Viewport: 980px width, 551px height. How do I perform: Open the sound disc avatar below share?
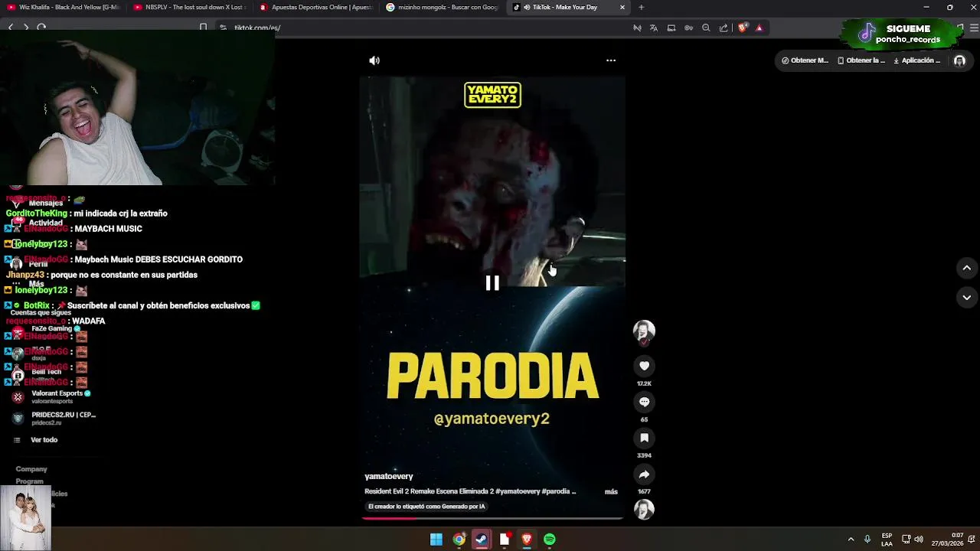click(644, 509)
